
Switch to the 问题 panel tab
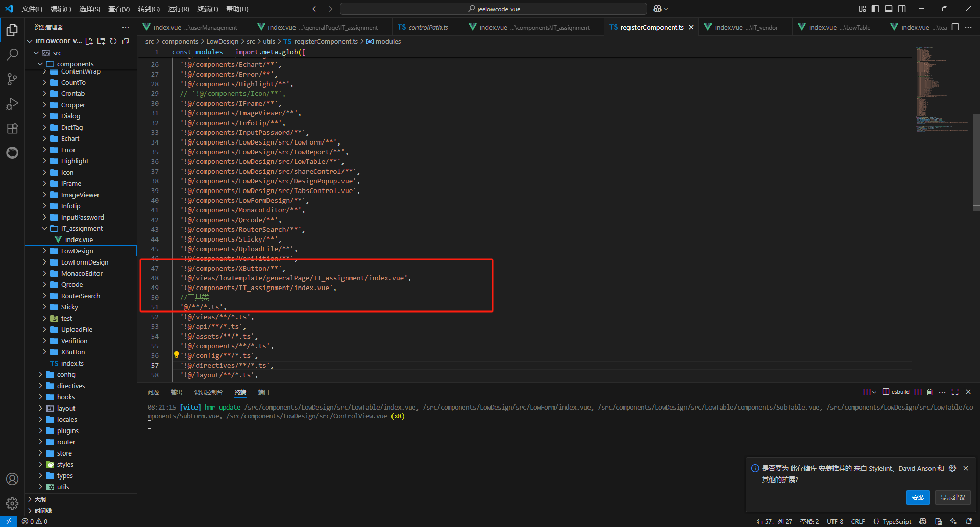point(153,392)
